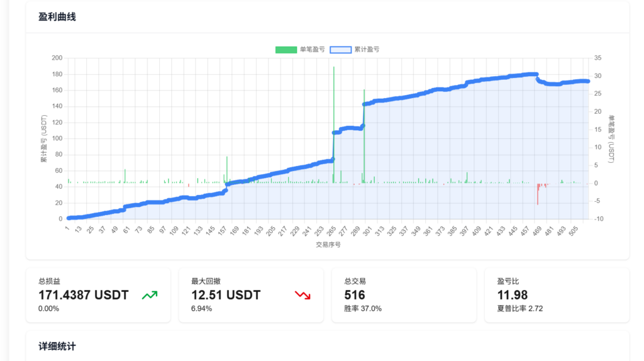Screen dimensions: 644x361
Task: Click the red downward trend icon
Action: (x=303, y=295)
